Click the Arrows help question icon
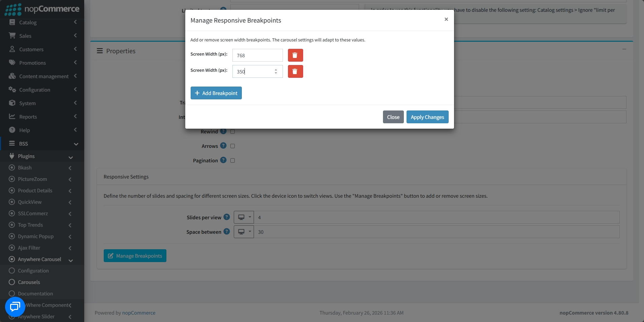 (x=223, y=146)
